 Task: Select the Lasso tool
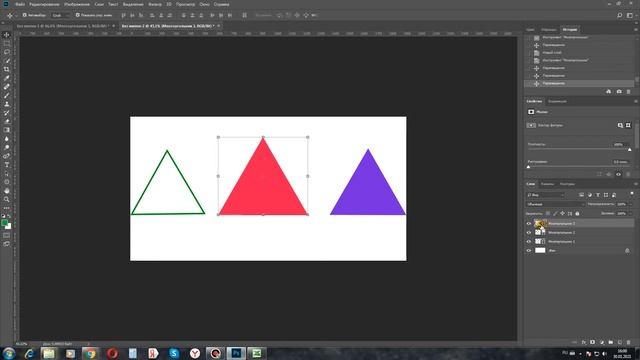(7, 52)
